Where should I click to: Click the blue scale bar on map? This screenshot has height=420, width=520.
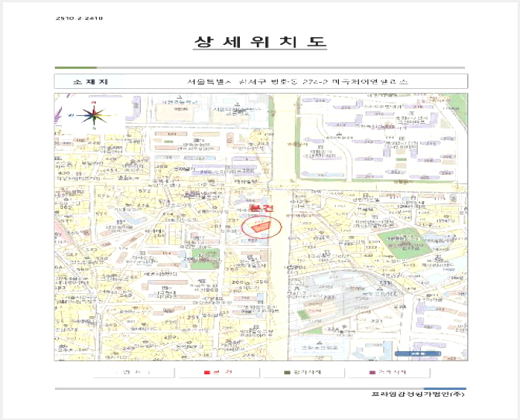point(418,353)
